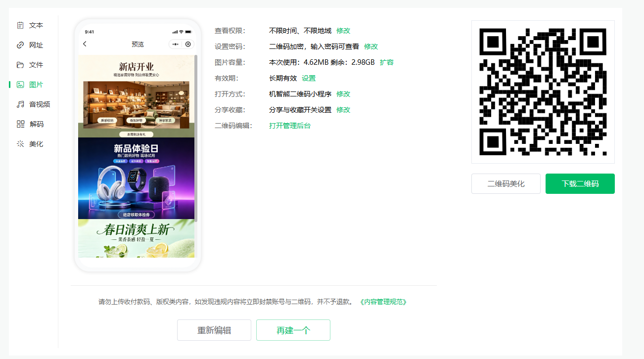Click the 进店领取体验券 pill in preview
Screen dimensions: 644x359
coord(136,215)
